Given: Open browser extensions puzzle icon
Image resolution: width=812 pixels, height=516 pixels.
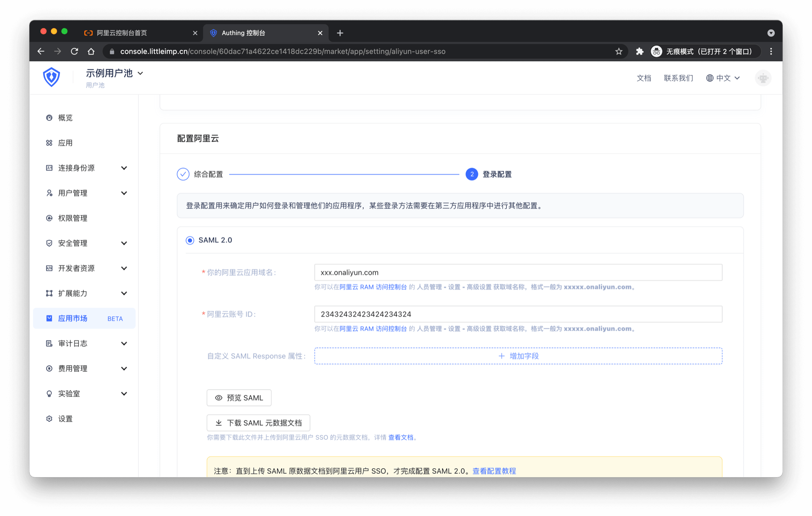Looking at the screenshot, I should 639,52.
